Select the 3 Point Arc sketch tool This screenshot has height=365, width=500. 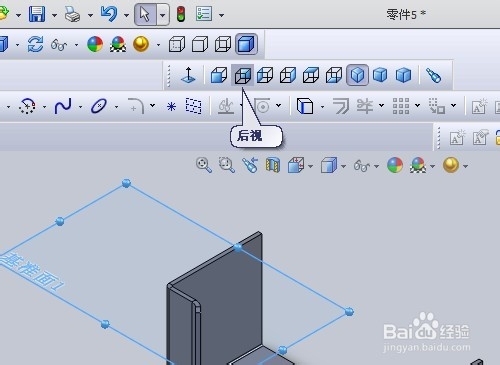click(x=27, y=106)
